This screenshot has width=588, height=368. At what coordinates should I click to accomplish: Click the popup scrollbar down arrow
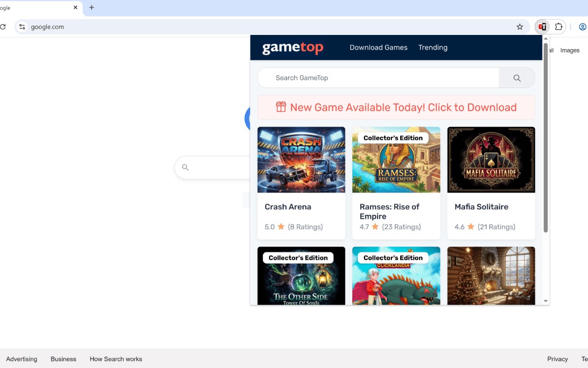(x=546, y=301)
